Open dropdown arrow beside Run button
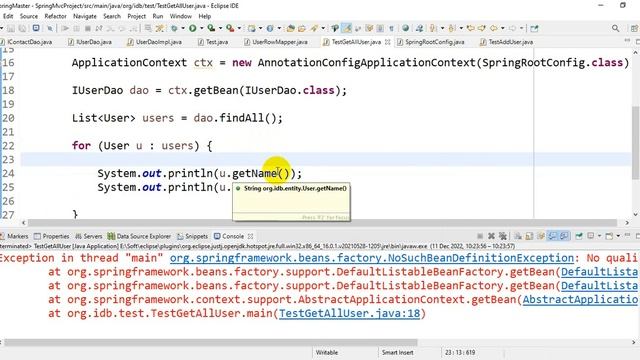 click(202, 28)
